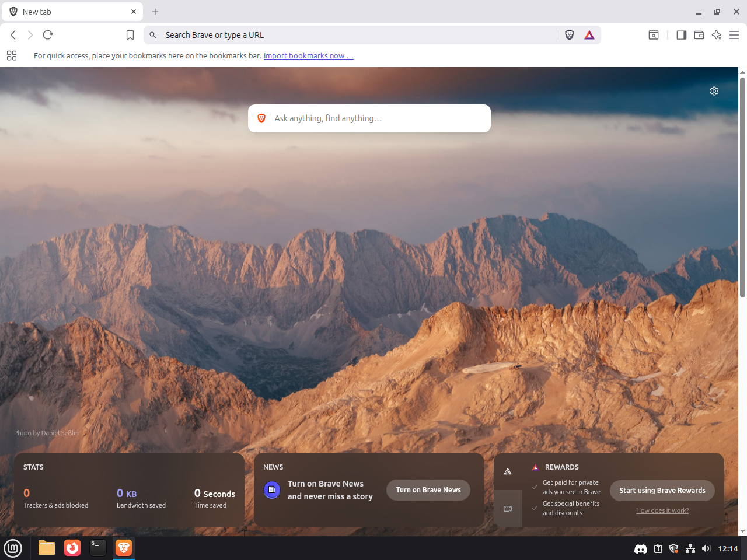The height and width of the screenshot is (560, 747).
Task: Open Leo AI sparkle icon in toolbar
Action: tap(717, 35)
